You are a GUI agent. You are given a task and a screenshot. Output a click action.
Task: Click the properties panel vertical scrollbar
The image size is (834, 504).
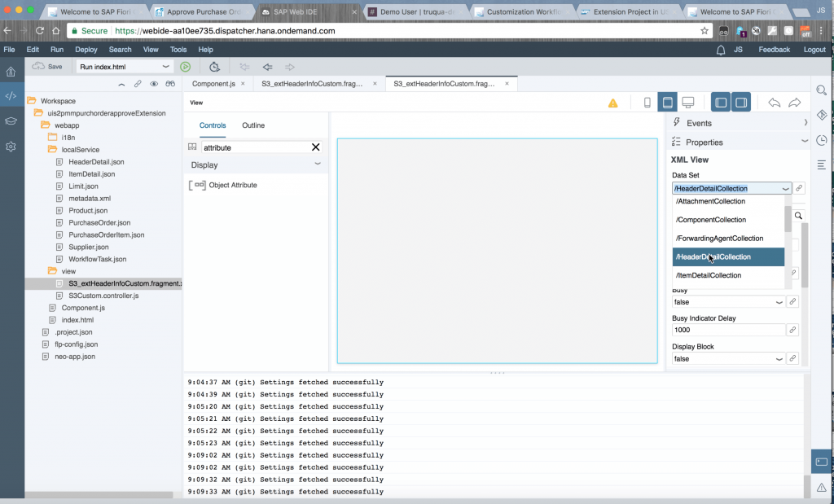(805, 255)
